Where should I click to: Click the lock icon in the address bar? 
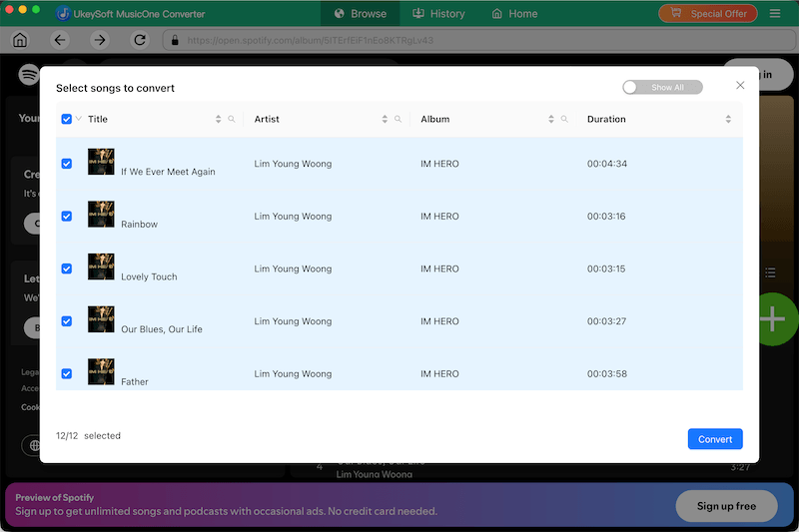(175, 40)
